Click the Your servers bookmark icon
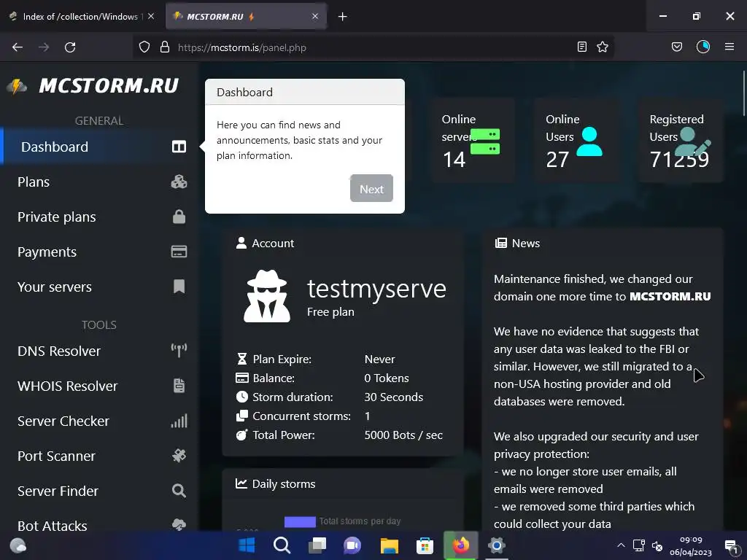The width and height of the screenshot is (747, 560). click(179, 287)
